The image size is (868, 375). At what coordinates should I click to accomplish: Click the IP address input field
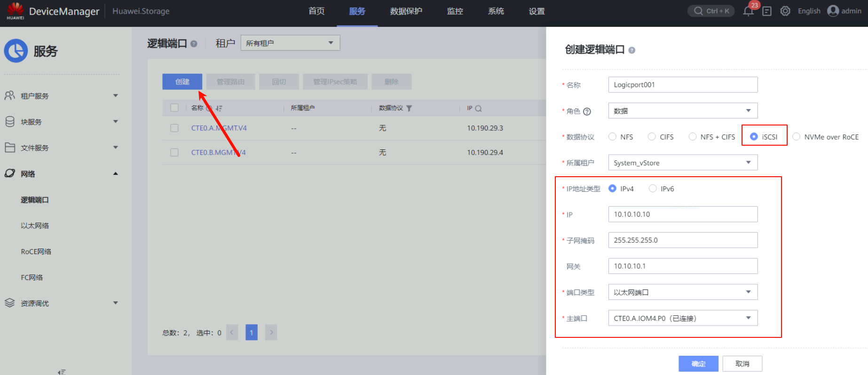682,214
